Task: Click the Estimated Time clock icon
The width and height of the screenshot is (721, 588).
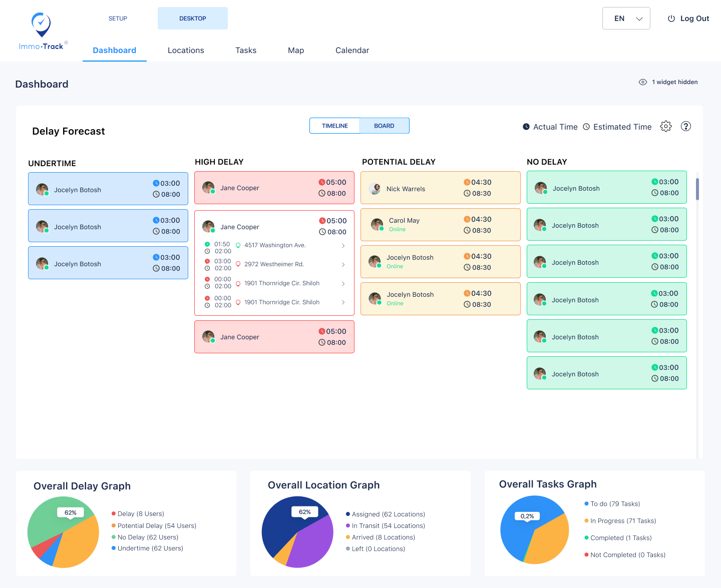Action: [x=586, y=127]
